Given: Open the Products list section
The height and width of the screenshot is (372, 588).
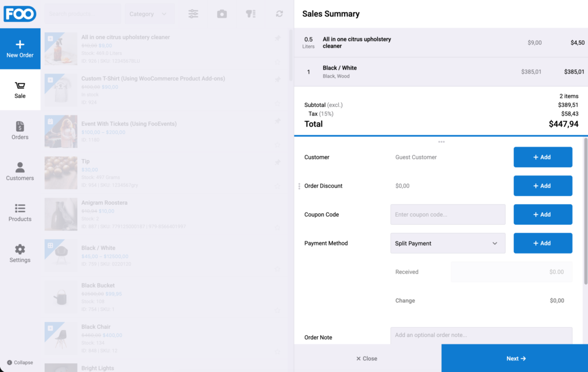Looking at the screenshot, I should point(20,213).
